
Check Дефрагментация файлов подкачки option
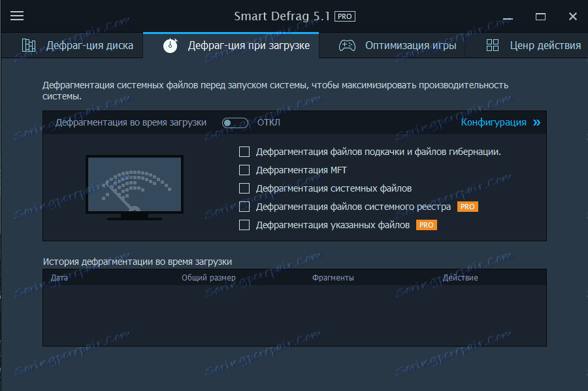pyautogui.click(x=244, y=151)
